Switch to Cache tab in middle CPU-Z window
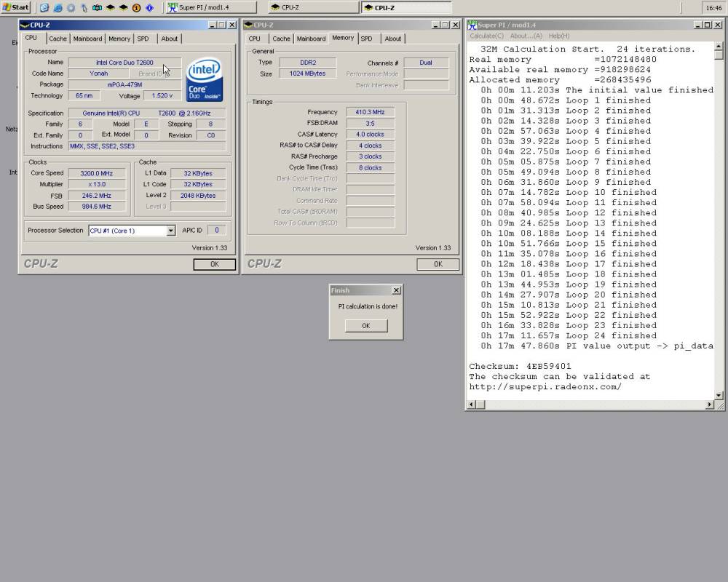 click(x=281, y=39)
